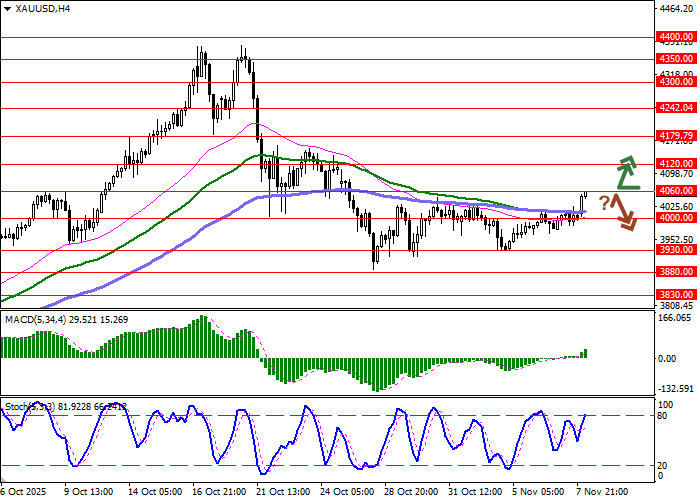Click the 4242.04 resistance level label
Image resolution: width=700 pixels, height=500 pixels.
click(x=677, y=107)
